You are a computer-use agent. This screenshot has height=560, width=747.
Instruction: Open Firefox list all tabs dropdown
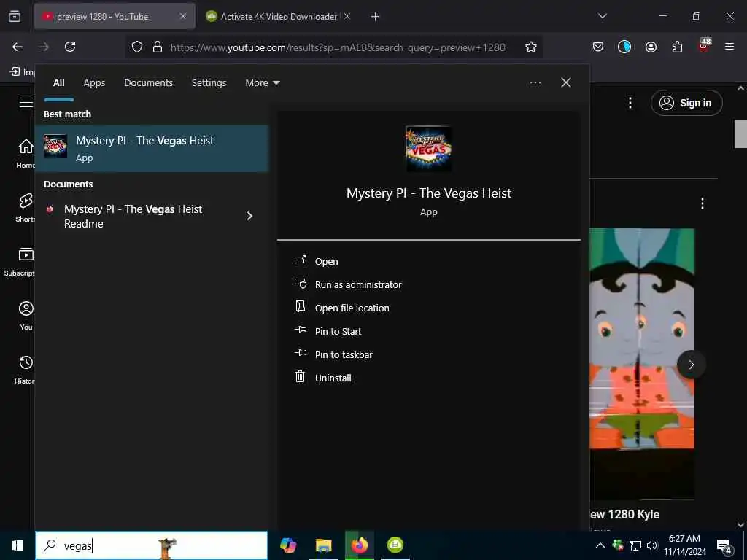tap(602, 16)
